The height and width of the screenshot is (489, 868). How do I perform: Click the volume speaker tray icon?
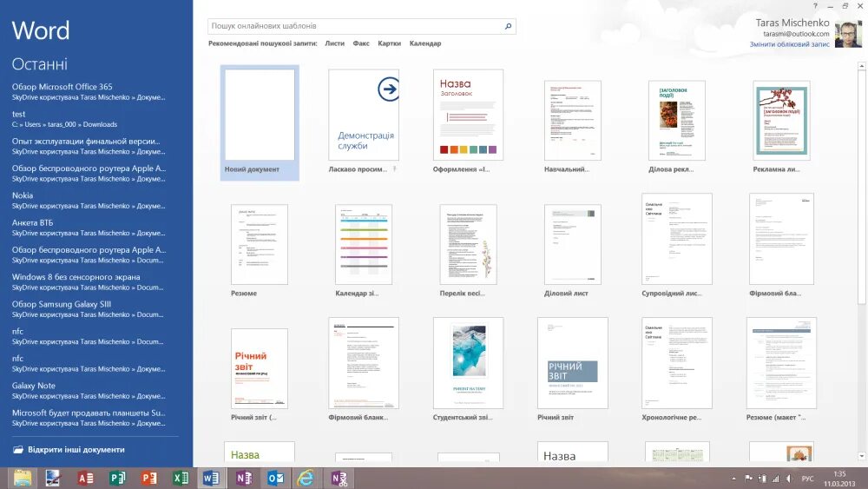789,479
